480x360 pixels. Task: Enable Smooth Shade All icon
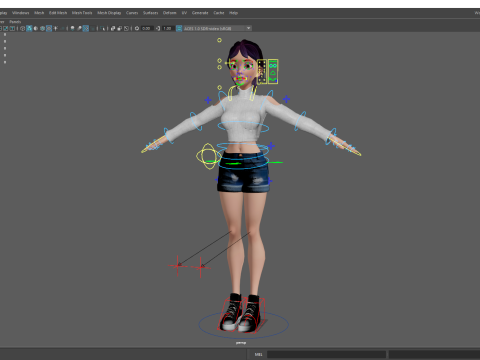click(x=29, y=28)
